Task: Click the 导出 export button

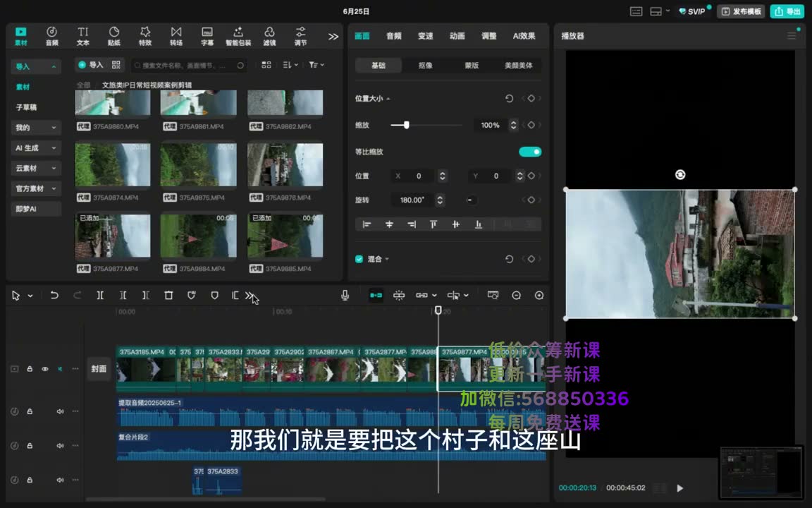Action: (787, 11)
